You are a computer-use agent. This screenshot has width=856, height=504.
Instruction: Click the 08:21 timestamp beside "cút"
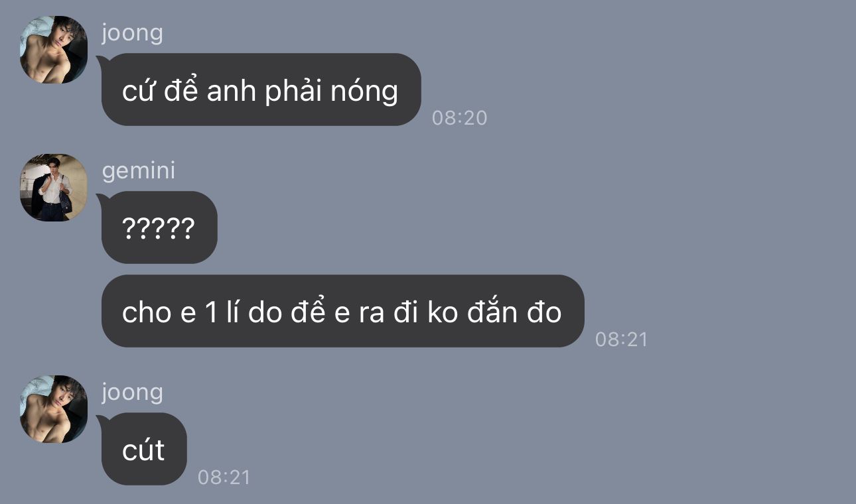click(224, 477)
